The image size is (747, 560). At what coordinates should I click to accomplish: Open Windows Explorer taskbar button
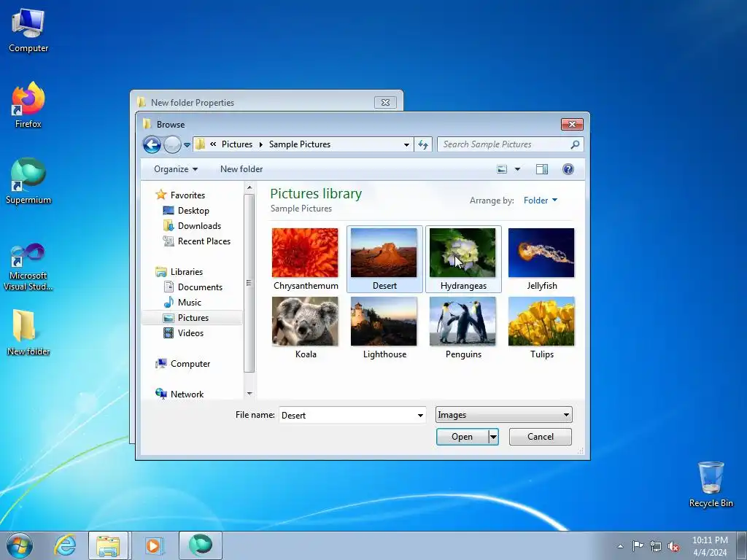[108, 545]
